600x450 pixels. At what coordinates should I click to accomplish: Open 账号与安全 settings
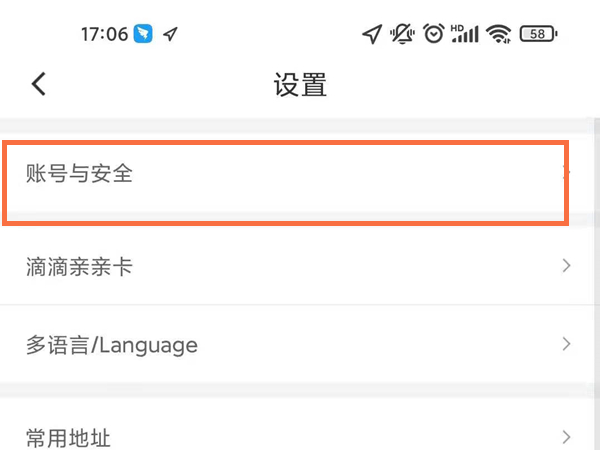point(80,174)
